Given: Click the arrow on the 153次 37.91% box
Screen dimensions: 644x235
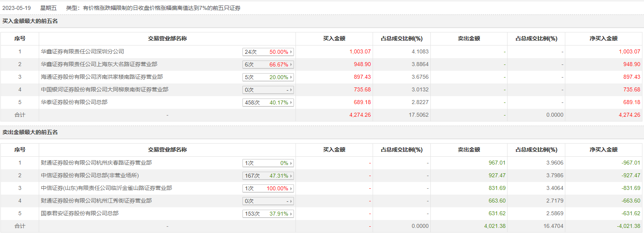Looking at the screenshot, I should click(291, 214).
